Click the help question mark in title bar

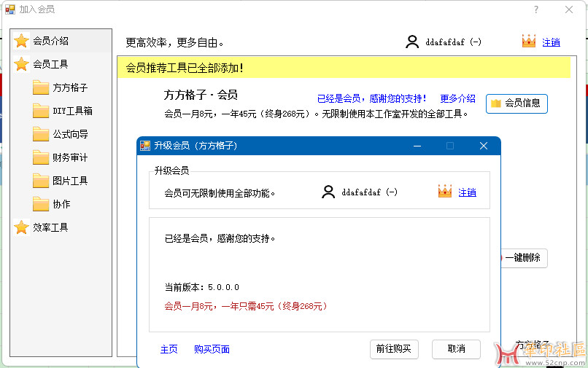click(x=536, y=9)
